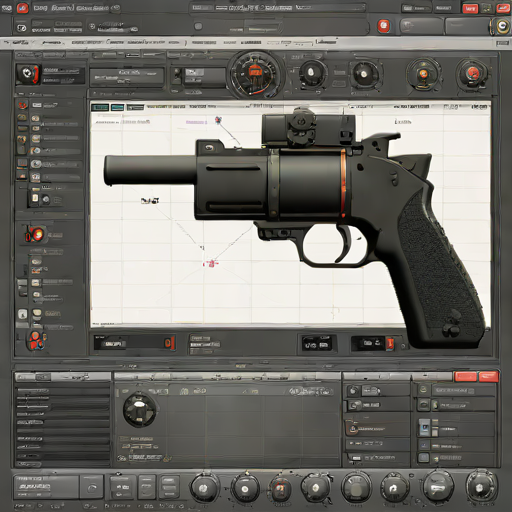
Task: Click the small gray round dot in the second toolbar
Action: [x=198, y=26]
